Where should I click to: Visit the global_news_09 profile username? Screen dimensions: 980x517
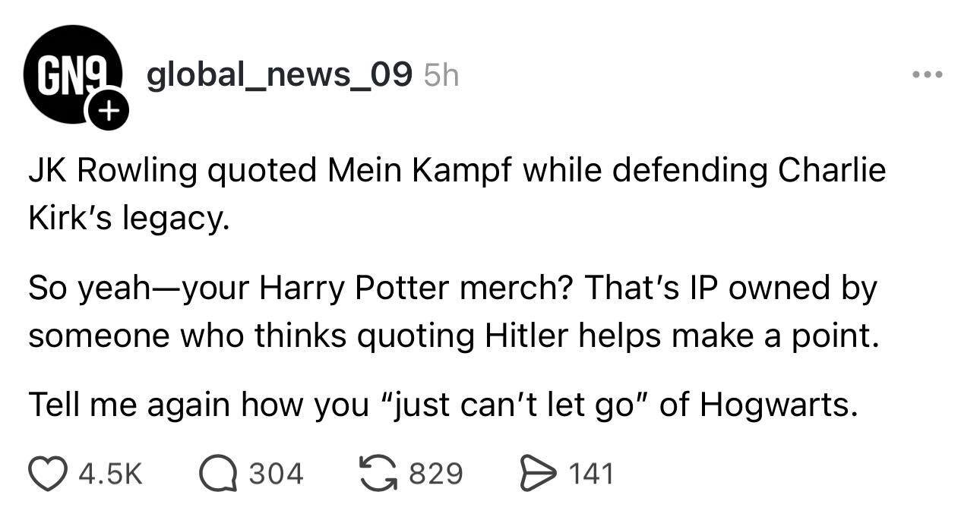(280, 74)
